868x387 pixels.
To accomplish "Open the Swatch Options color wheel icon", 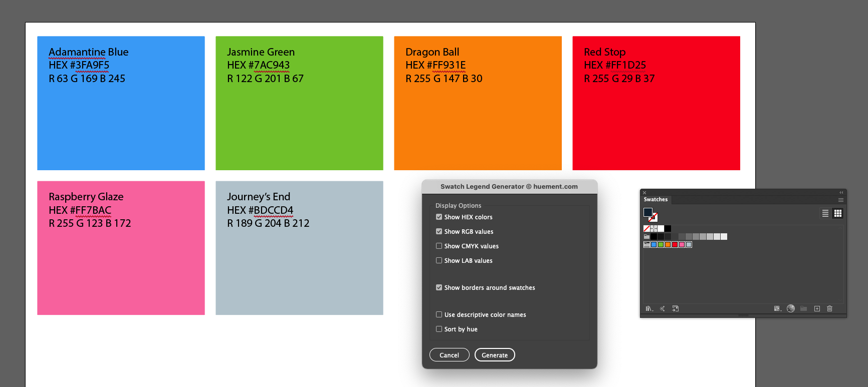I will [x=791, y=308].
